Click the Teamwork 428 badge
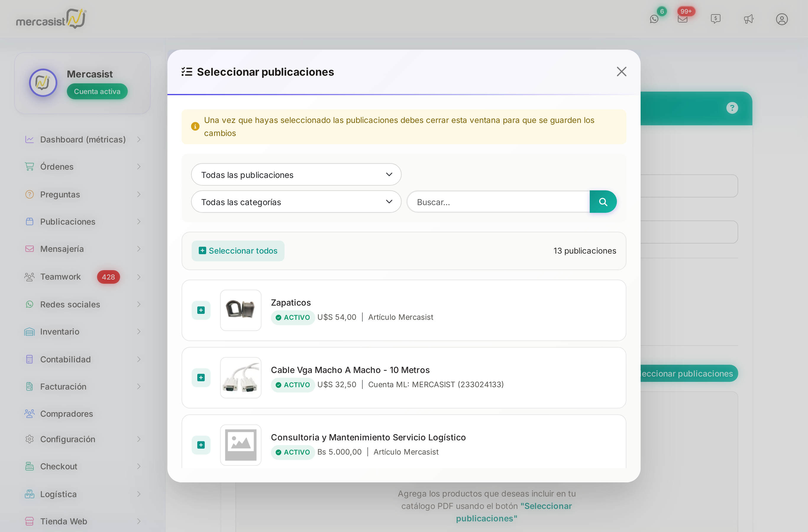Image resolution: width=808 pixels, height=532 pixels. [108, 277]
